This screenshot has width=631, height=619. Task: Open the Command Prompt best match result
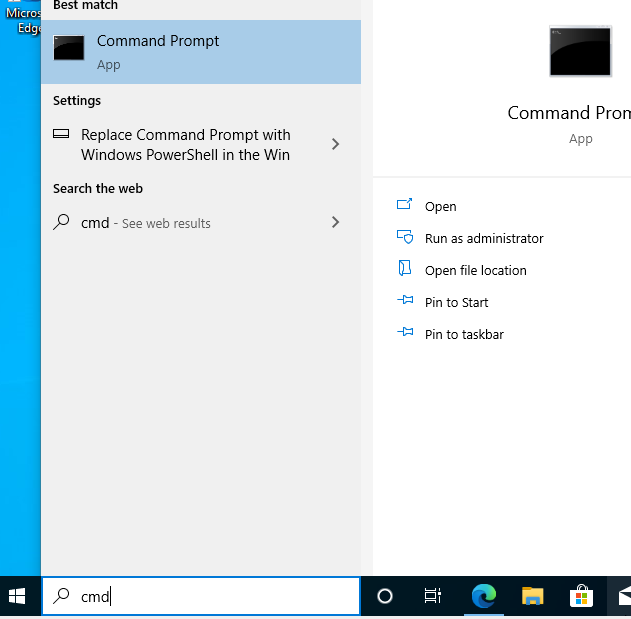[201, 52]
